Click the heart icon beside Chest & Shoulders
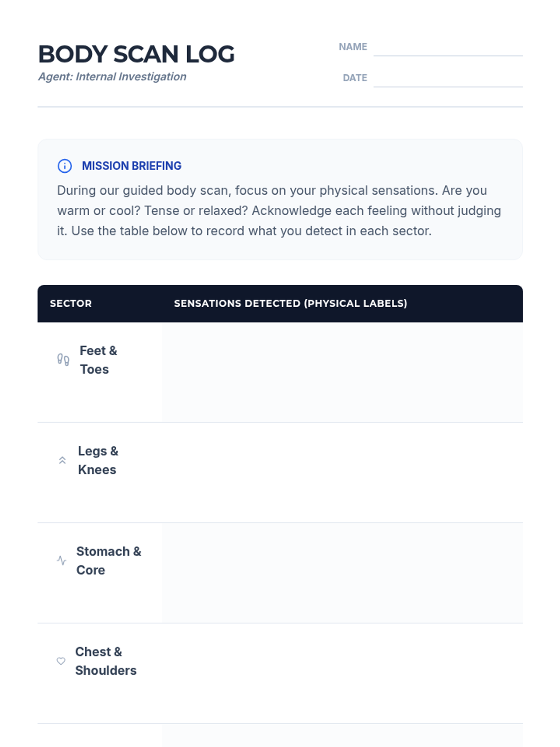560x747 pixels. point(61,661)
